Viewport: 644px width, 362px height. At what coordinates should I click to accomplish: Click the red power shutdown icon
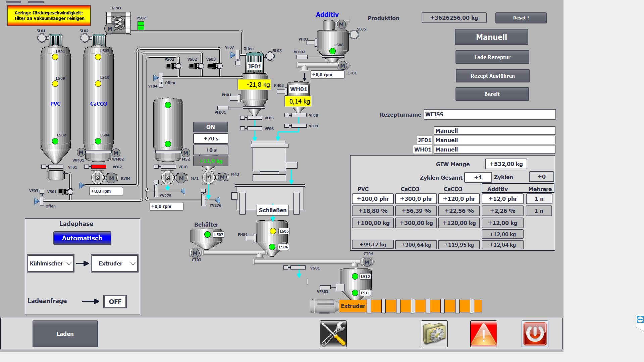click(535, 334)
